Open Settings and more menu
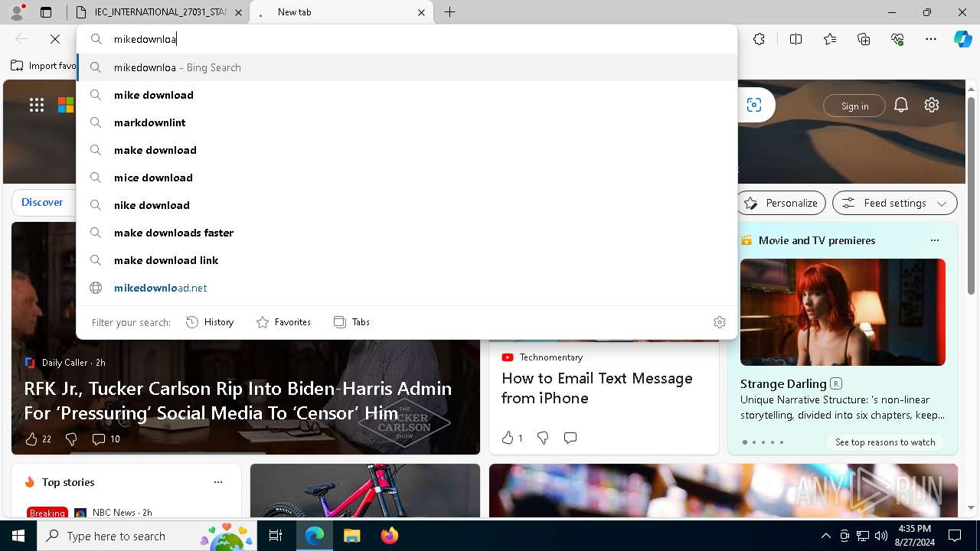The height and width of the screenshot is (551, 980). point(931,39)
